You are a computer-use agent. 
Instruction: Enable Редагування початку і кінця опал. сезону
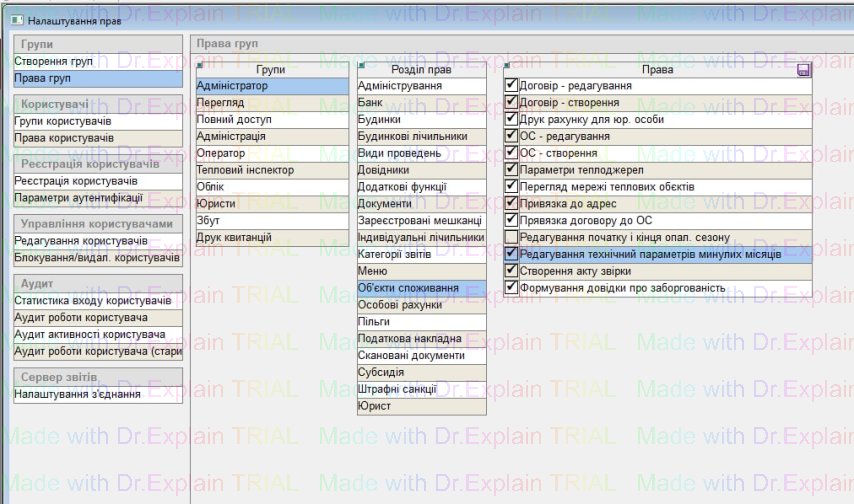(x=511, y=237)
